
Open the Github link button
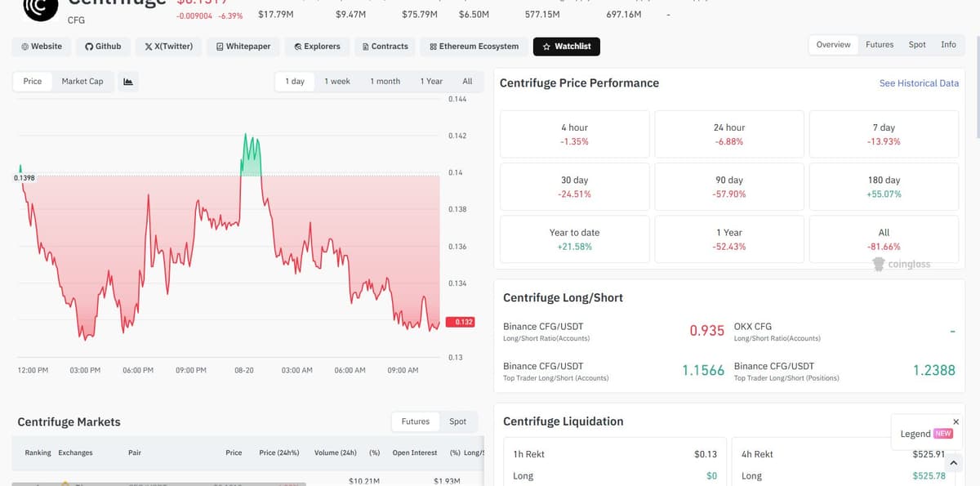(x=103, y=47)
